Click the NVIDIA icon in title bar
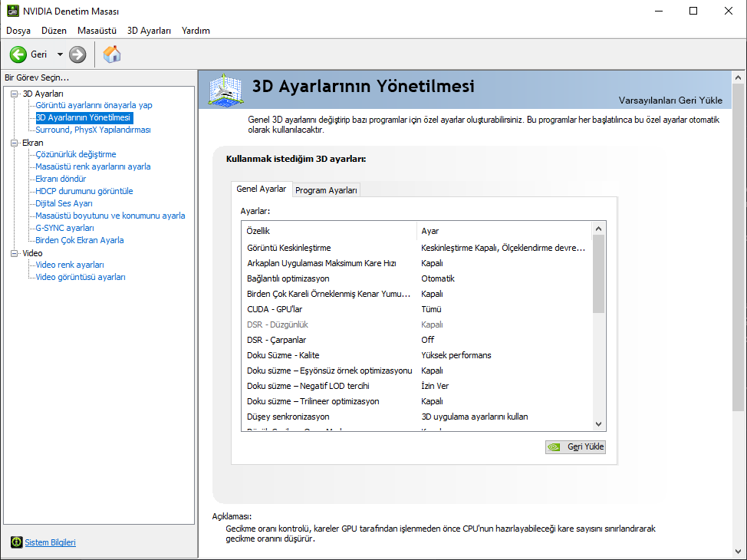The height and width of the screenshot is (560, 747). click(x=13, y=11)
